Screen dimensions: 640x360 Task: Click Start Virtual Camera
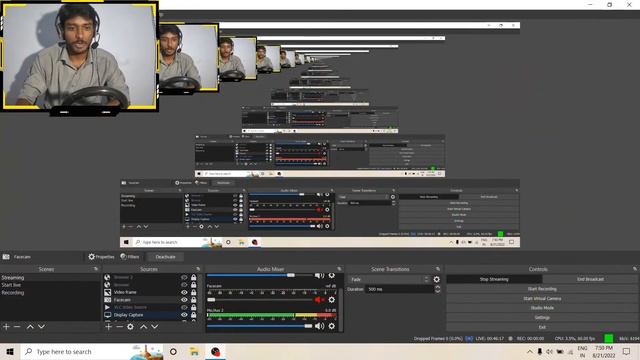[x=542, y=298]
